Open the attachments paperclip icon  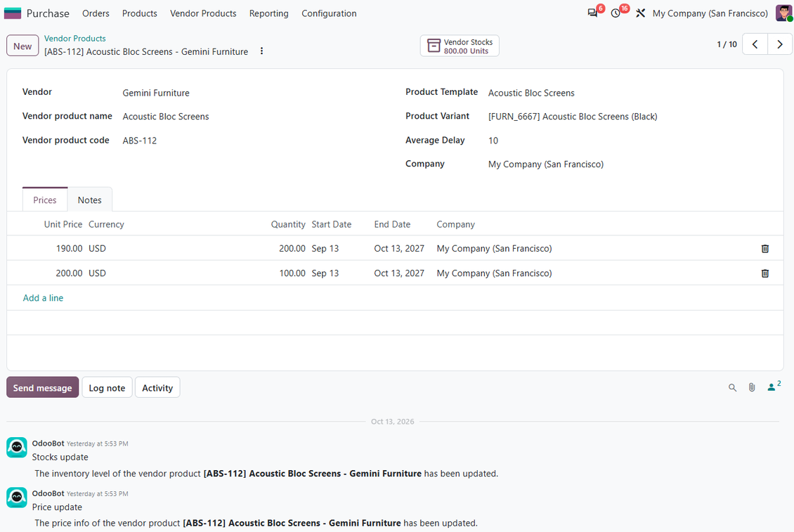click(752, 388)
